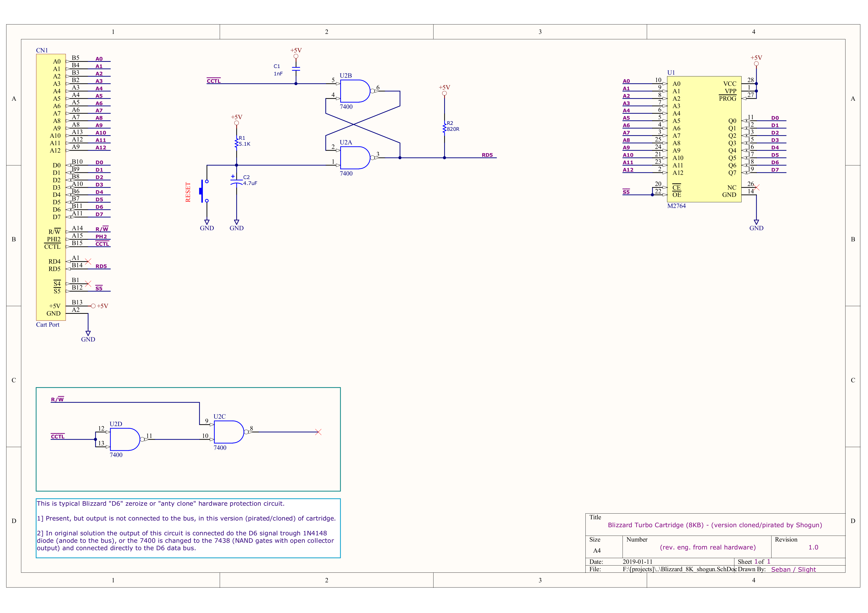This screenshot has height=613, width=868.
Task: Click '(rev. eng. from real hardware)' text
Action: [x=708, y=547]
